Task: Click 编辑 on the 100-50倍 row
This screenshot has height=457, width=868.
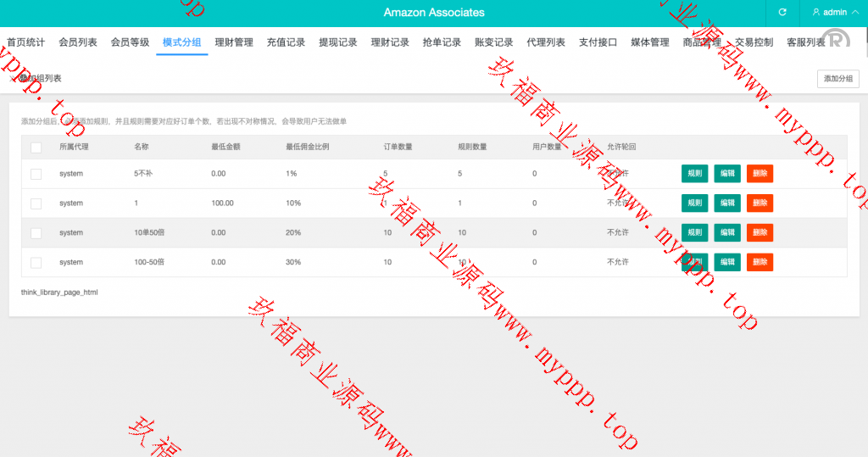Action: 727,262
